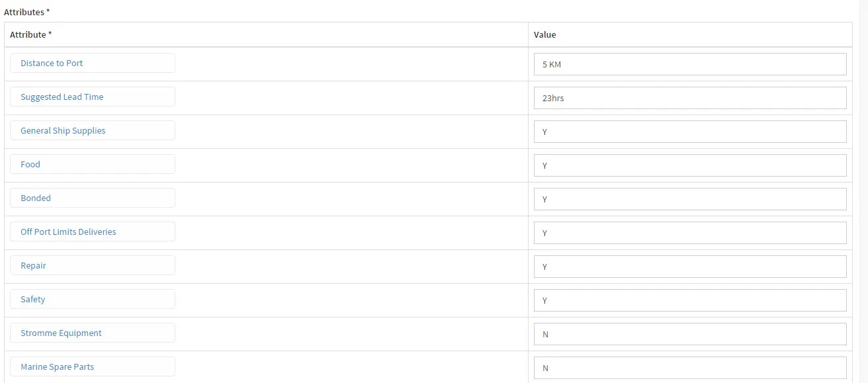The height and width of the screenshot is (383, 868).
Task: Open the Marine Spare Parts attribute selector
Action: [x=93, y=367]
